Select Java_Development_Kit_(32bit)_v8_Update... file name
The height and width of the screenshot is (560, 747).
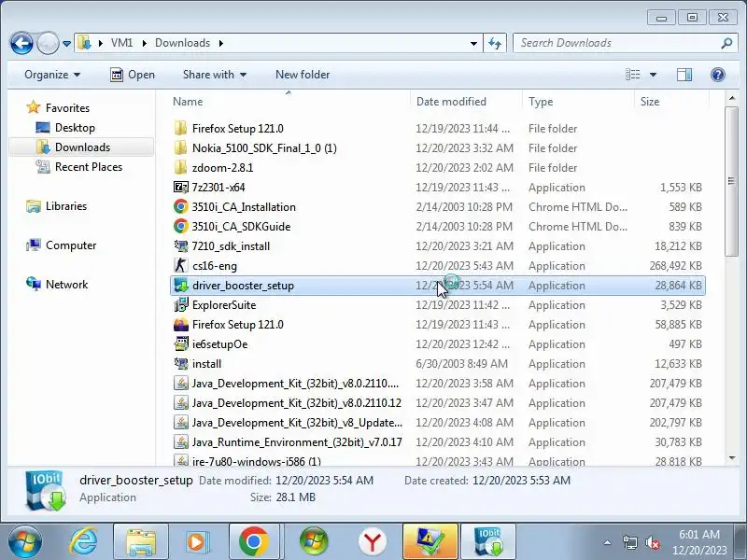pyautogui.click(x=297, y=423)
